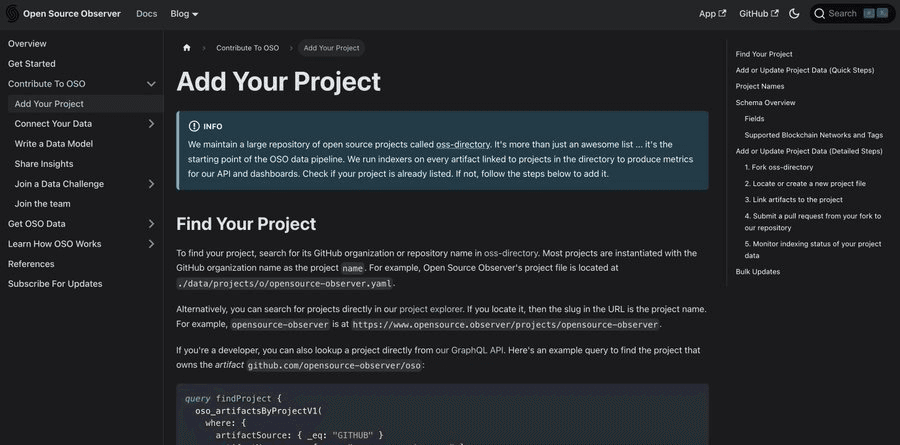Open the Blog dropdown menu
Screen dimensions: 900x445
click(x=184, y=14)
